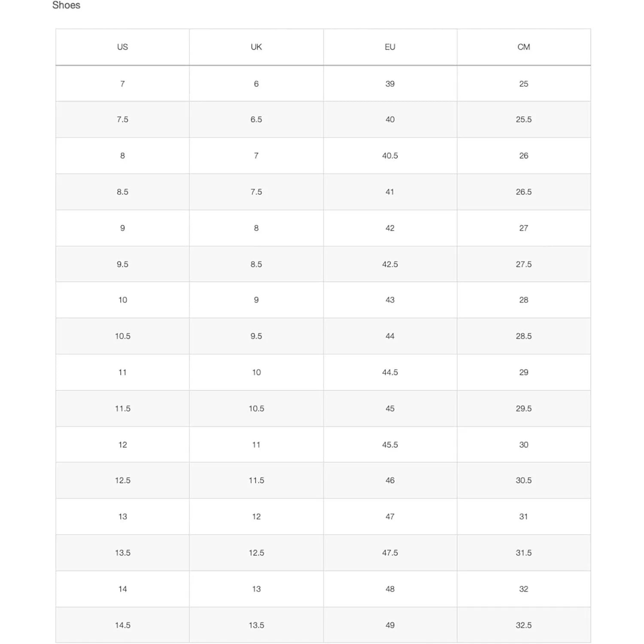The width and height of the screenshot is (644, 644).
Task: Select EU size 40.5 cell
Action: point(390,156)
